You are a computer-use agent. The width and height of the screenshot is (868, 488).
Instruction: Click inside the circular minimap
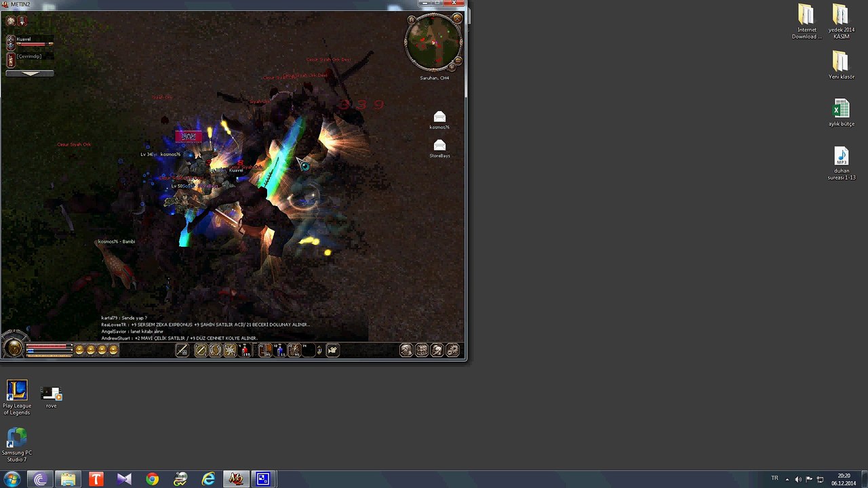coord(434,43)
